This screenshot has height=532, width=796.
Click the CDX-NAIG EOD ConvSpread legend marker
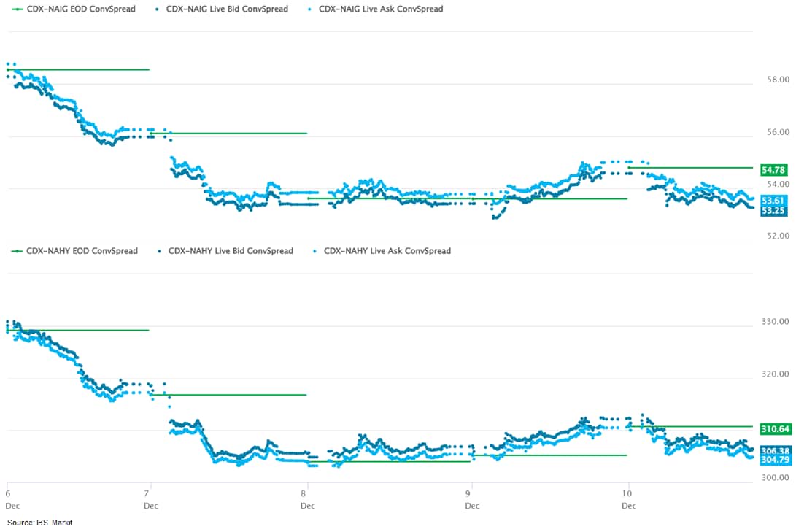coord(16,9)
